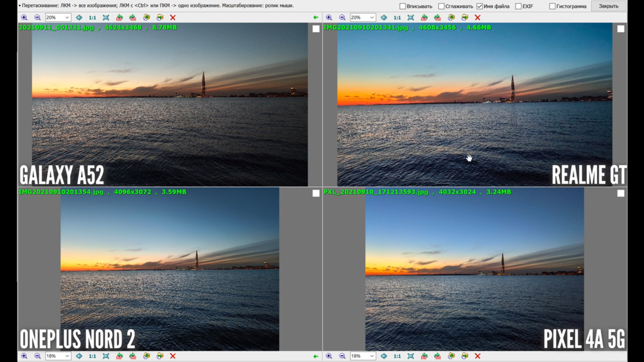Enable the Вписывать checkbox

(x=403, y=6)
